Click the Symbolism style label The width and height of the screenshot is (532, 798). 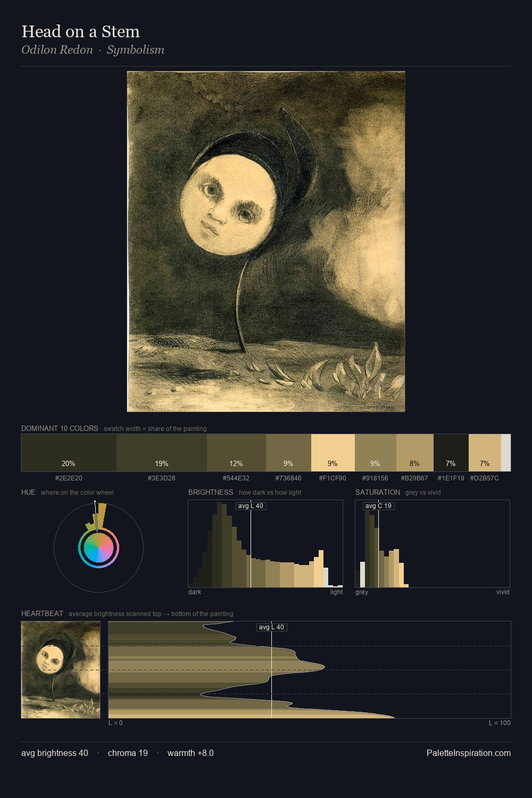point(136,49)
